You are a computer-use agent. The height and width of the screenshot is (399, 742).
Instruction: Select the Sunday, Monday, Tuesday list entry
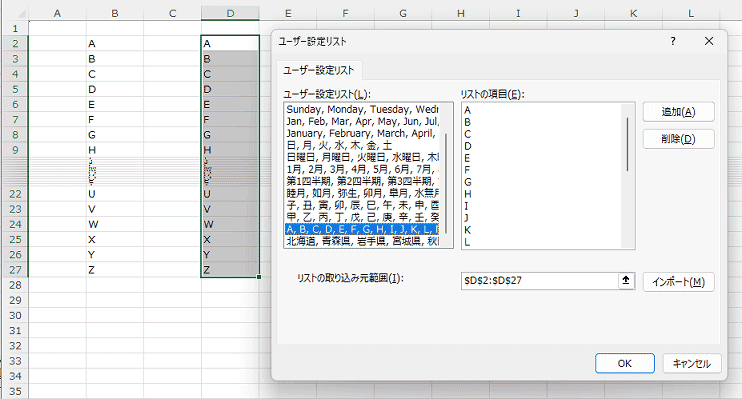click(362, 109)
